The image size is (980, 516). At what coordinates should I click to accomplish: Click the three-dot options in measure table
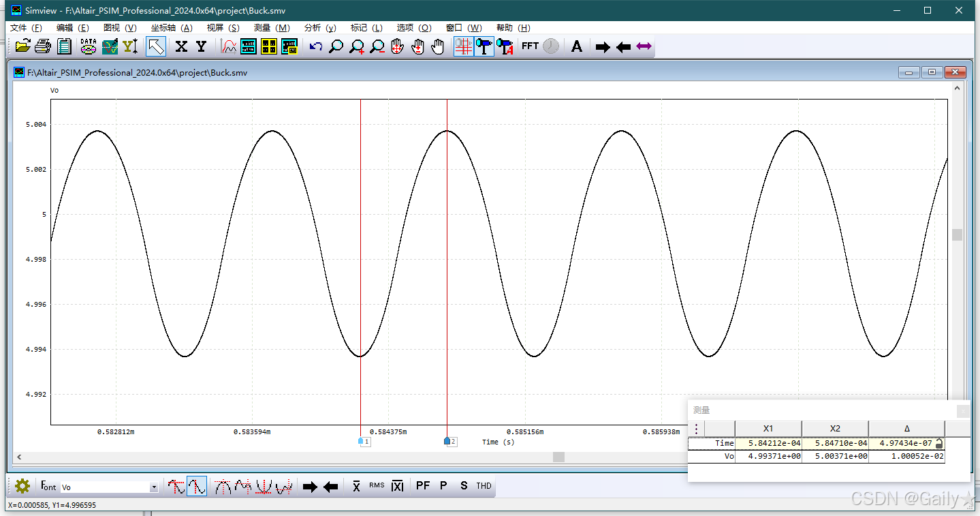(696, 429)
